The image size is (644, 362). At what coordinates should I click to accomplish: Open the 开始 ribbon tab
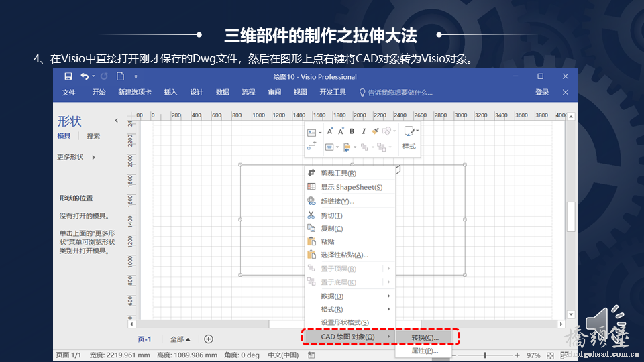(99, 92)
